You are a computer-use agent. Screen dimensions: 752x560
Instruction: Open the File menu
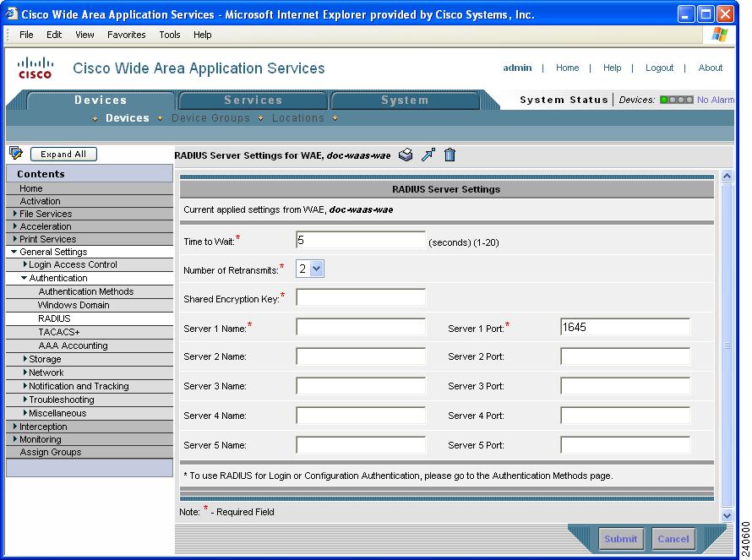(x=26, y=35)
